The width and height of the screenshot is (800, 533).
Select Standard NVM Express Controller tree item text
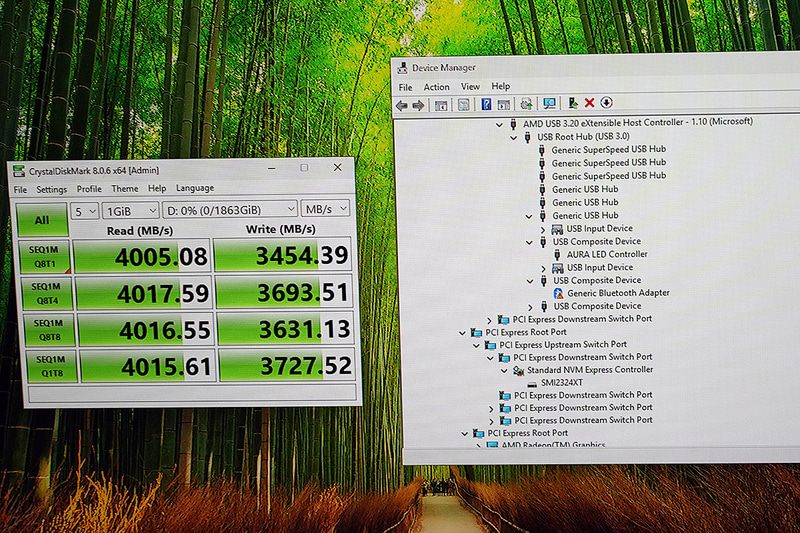590,370
